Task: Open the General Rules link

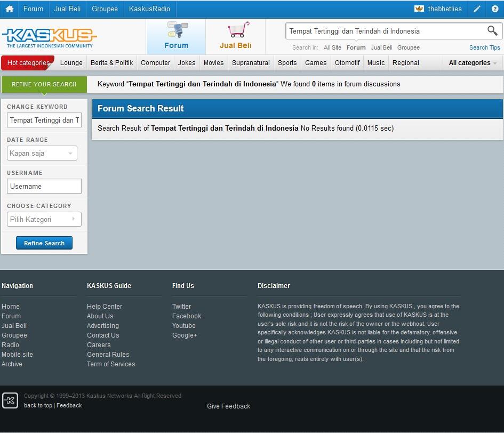Action: (x=108, y=354)
